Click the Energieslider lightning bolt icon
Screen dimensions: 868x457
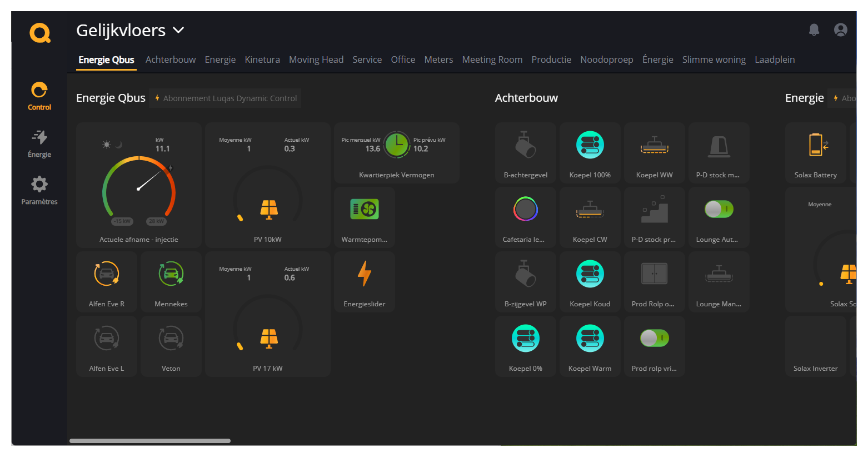click(x=365, y=274)
